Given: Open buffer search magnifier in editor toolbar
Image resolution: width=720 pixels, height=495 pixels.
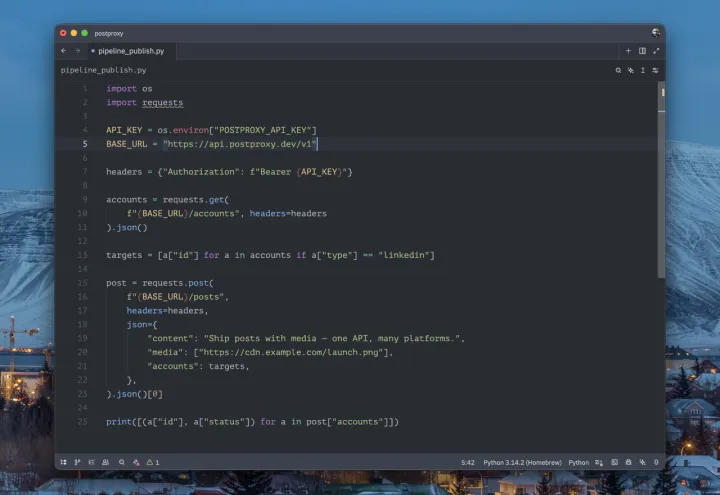Looking at the screenshot, I should click(x=618, y=70).
